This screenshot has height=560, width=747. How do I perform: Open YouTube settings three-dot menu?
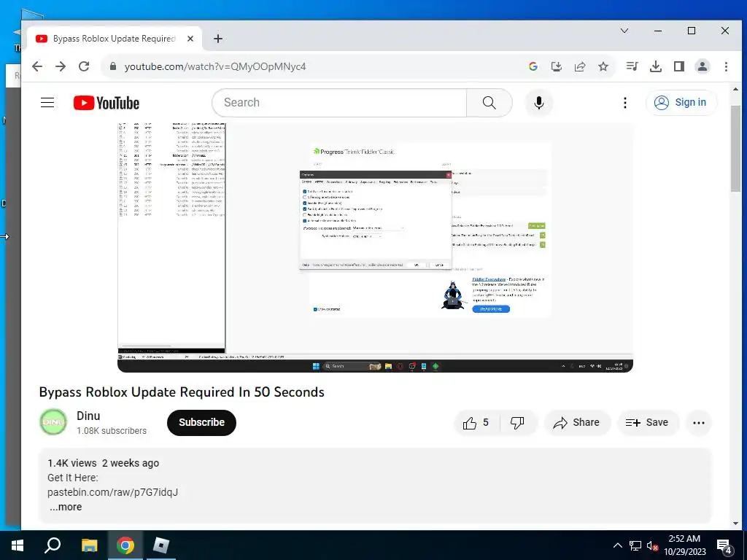pos(625,102)
